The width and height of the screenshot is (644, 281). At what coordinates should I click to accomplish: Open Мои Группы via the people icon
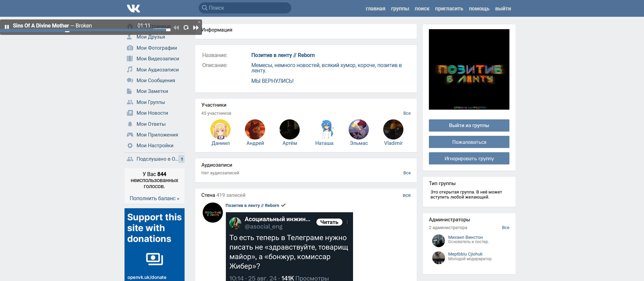click(130, 102)
